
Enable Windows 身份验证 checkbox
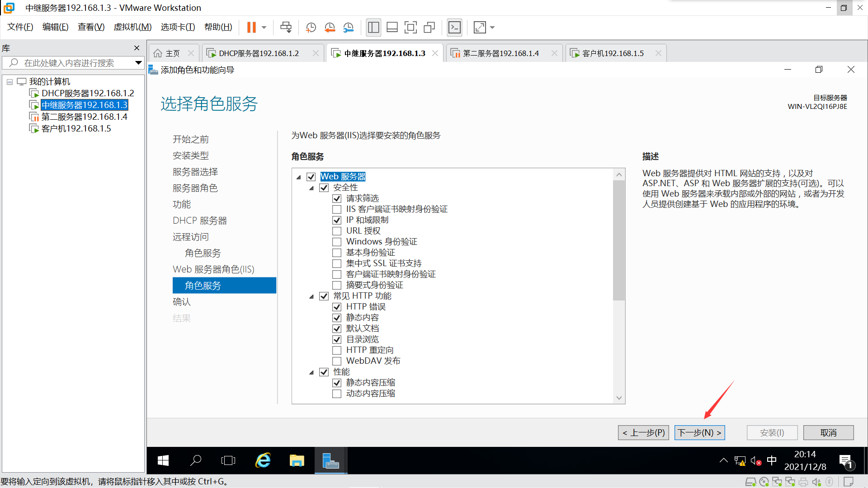[x=337, y=242]
